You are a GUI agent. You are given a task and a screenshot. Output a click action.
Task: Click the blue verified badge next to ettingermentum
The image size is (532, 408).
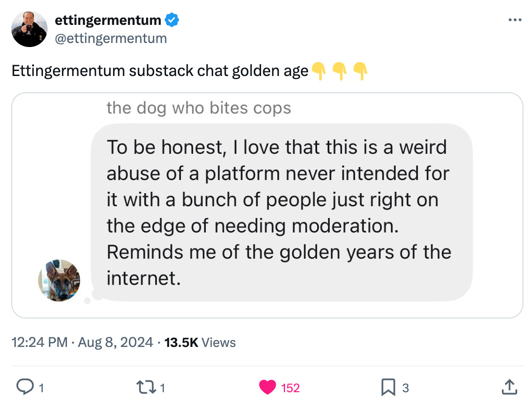coord(171,19)
